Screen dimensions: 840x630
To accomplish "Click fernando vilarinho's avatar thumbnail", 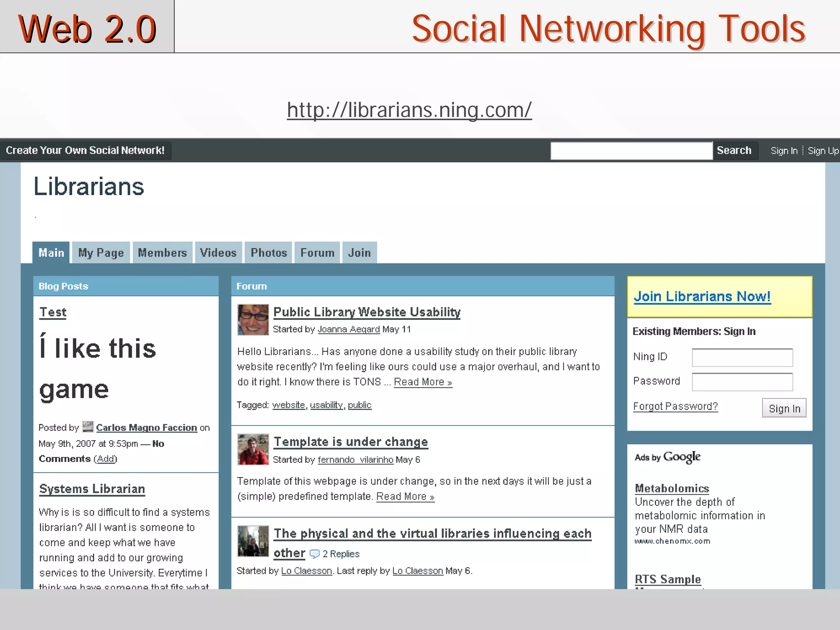I will click(x=253, y=450).
